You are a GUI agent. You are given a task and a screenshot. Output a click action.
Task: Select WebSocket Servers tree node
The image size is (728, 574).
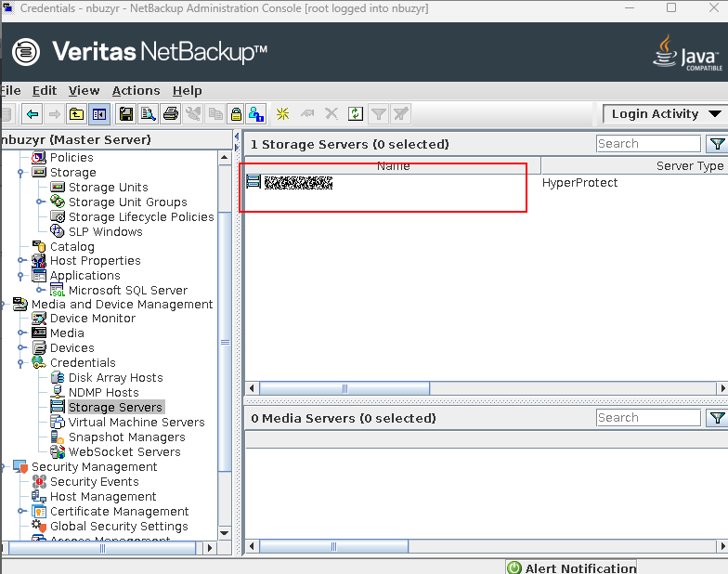click(x=124, y=451)
